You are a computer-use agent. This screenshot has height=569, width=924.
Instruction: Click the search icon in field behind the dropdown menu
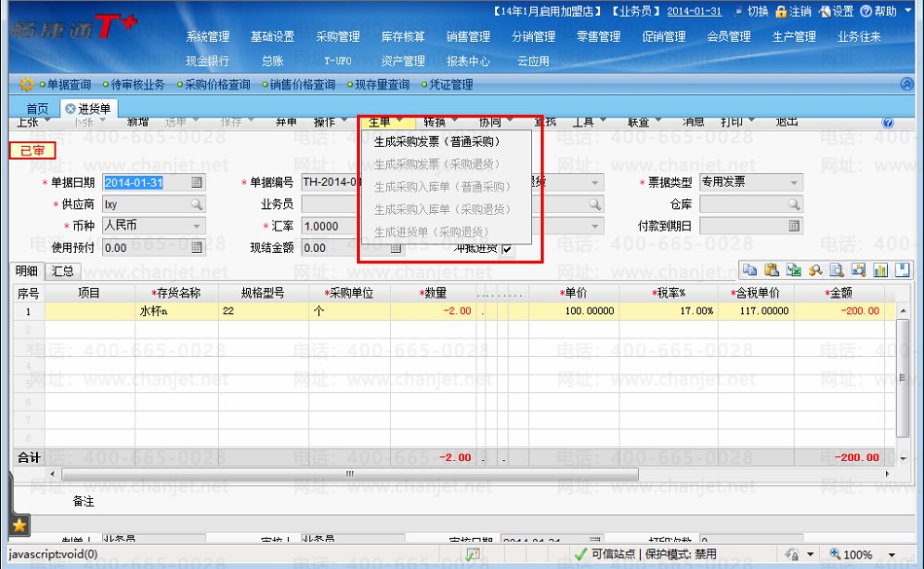[595, 204]
